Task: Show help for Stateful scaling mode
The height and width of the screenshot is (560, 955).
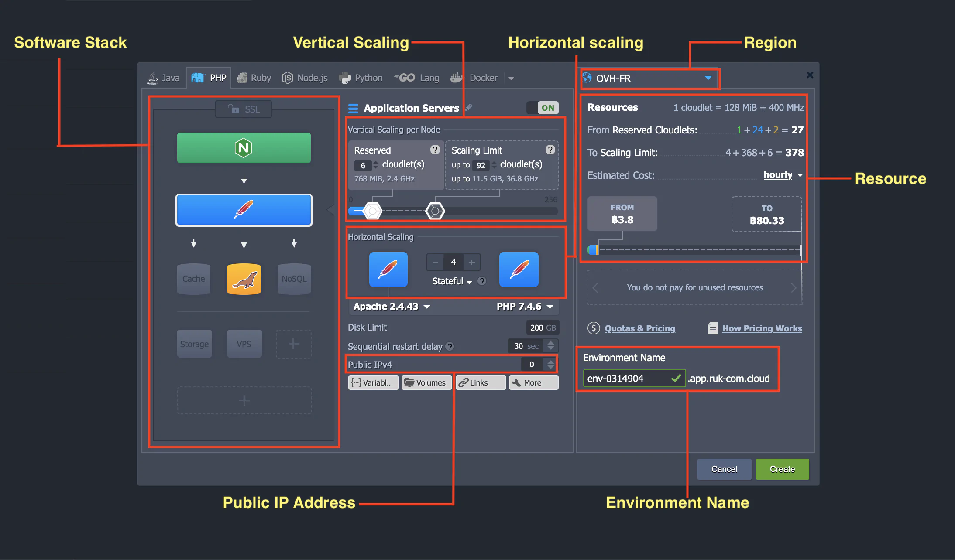Action: click(482, 281)
